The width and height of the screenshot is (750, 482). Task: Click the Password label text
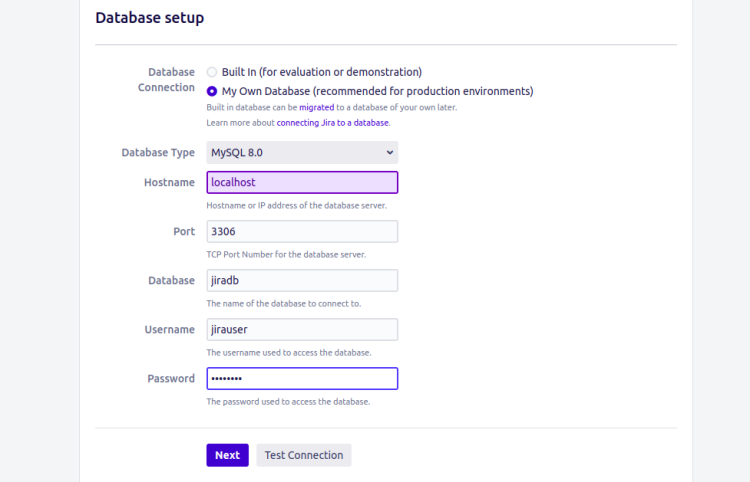171,379
